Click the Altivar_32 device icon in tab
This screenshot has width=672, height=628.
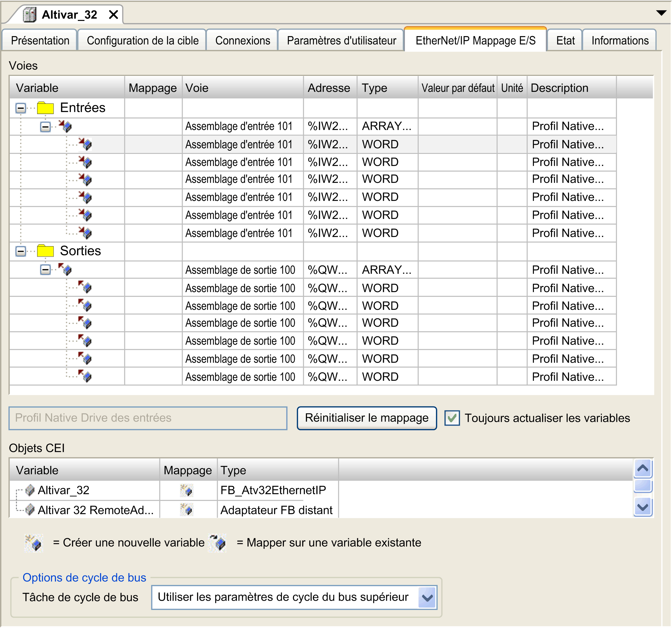point(29,15)
